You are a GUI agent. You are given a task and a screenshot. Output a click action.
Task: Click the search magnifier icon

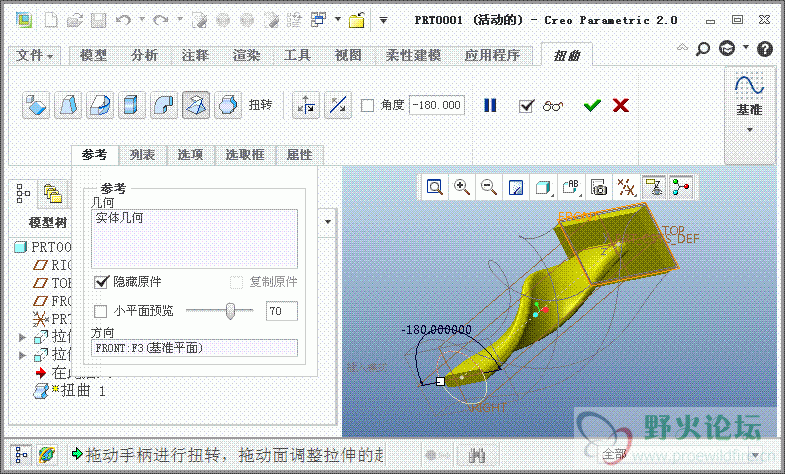tap(703, 49)
